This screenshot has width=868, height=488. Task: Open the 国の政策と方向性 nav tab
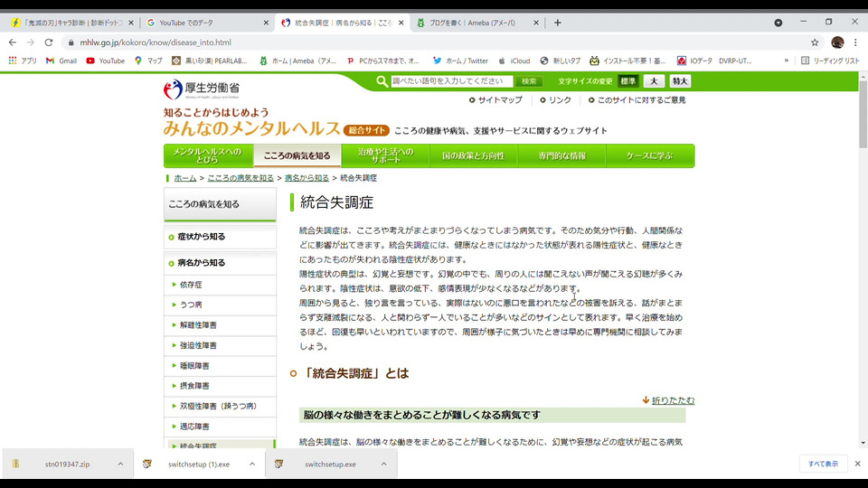[473, 156]
